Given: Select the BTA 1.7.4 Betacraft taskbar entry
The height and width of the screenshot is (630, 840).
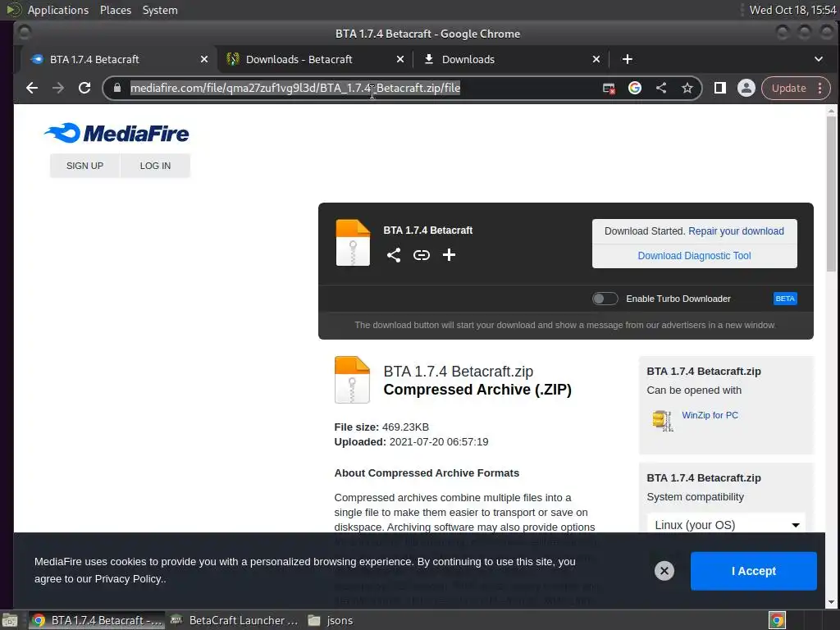Looking at the screenshot, I should 97,620.
